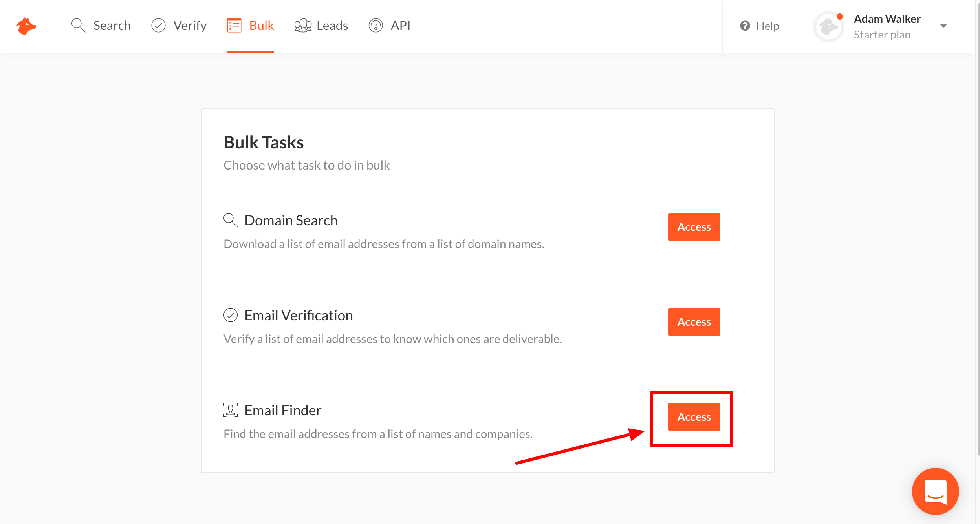Click the user avatar picture

coord(829,27)
